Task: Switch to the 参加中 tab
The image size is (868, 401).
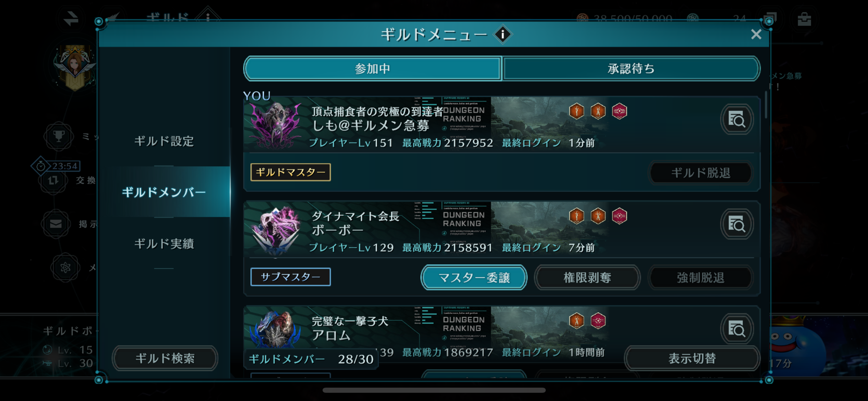Action: (x=373, y=69)
